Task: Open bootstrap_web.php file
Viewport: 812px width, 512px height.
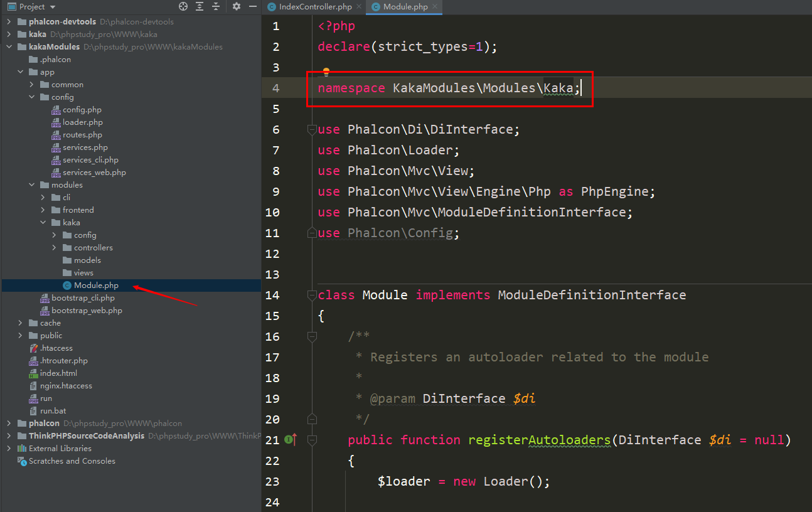Action: (87, 310)
